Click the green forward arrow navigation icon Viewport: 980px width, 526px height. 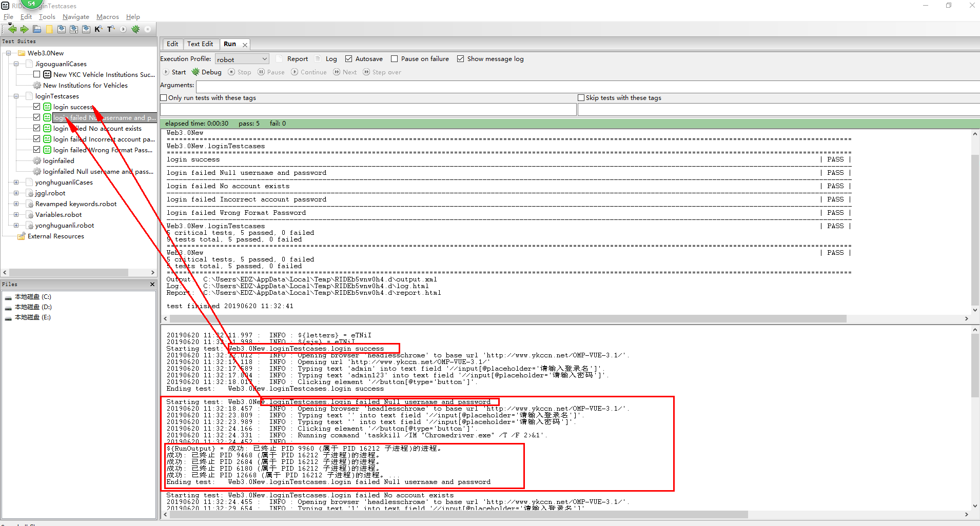tap(24, 29)
